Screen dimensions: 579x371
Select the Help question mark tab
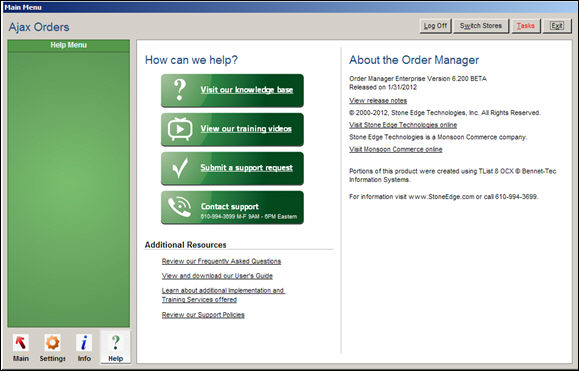tap(115, 347)
